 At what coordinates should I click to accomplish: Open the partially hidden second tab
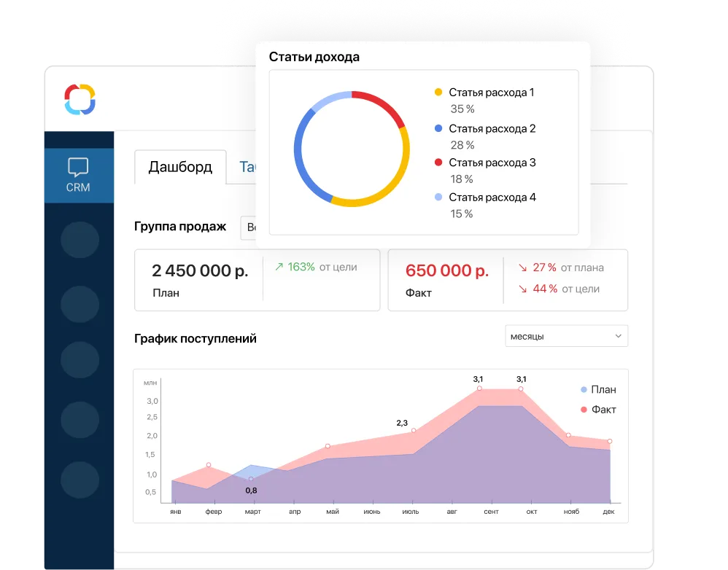point(247,167)
